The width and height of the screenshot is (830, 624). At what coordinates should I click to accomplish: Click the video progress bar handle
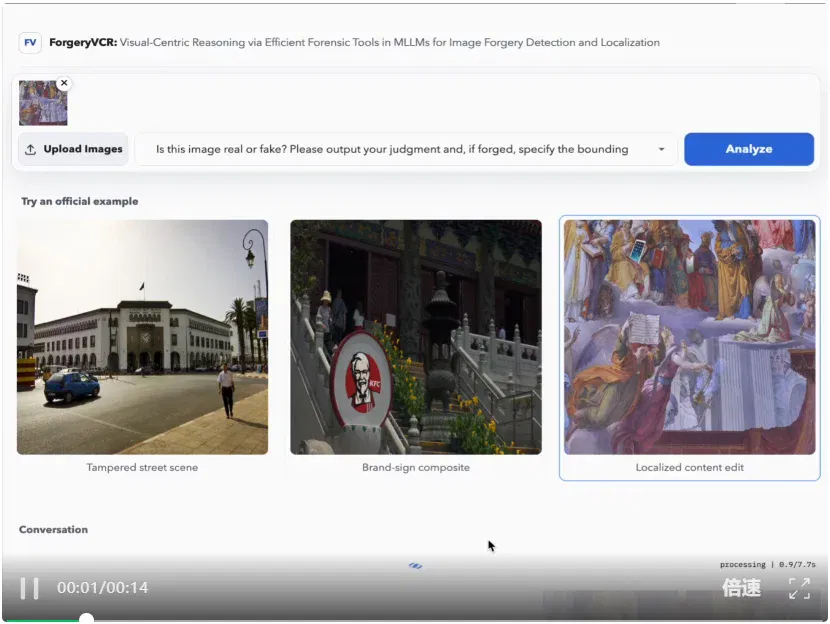86,619
